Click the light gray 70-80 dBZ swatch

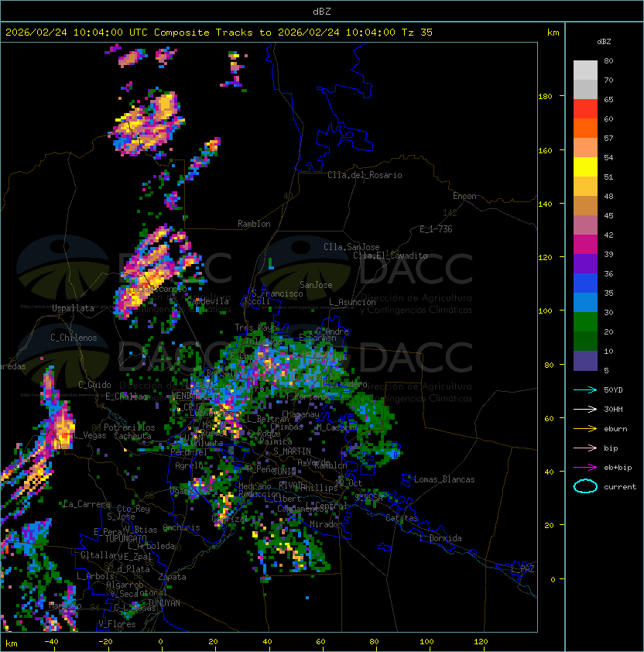585,70
